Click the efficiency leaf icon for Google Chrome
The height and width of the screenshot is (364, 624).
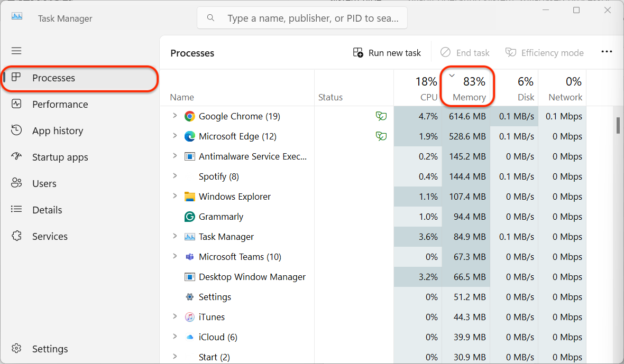click(x=381, y=116)
